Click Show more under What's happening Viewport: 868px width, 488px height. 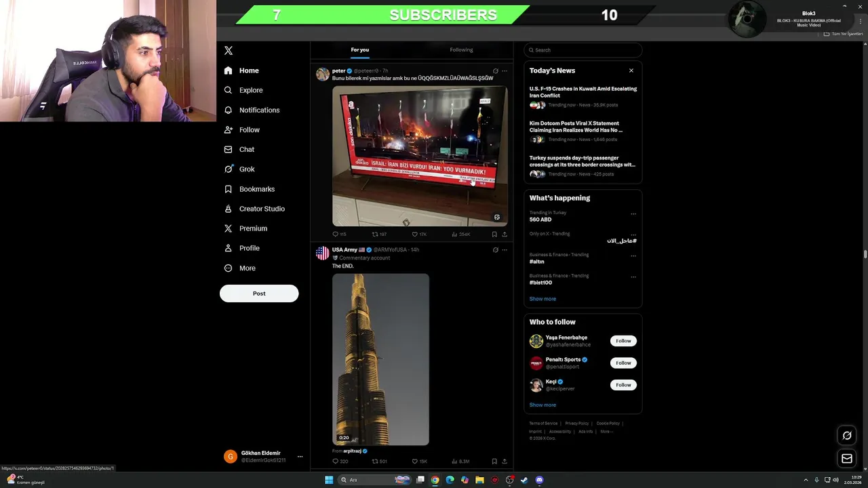tap(542, 299)
